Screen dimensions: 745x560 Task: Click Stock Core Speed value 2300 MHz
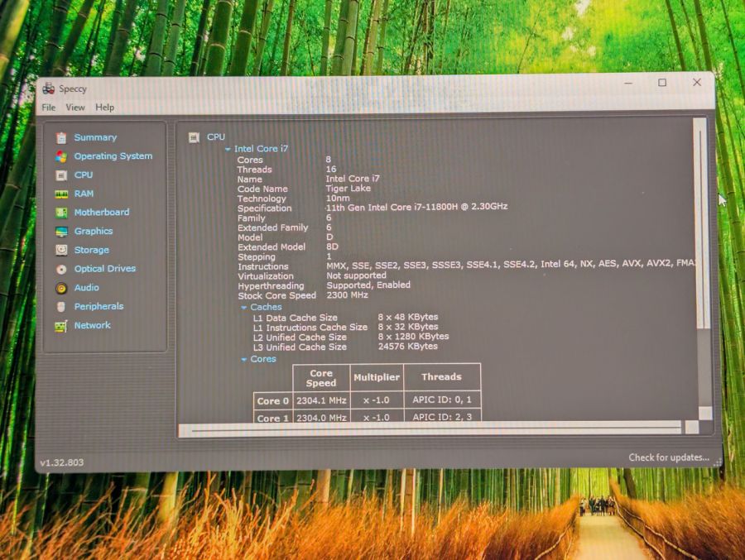(x=348, y=295)
